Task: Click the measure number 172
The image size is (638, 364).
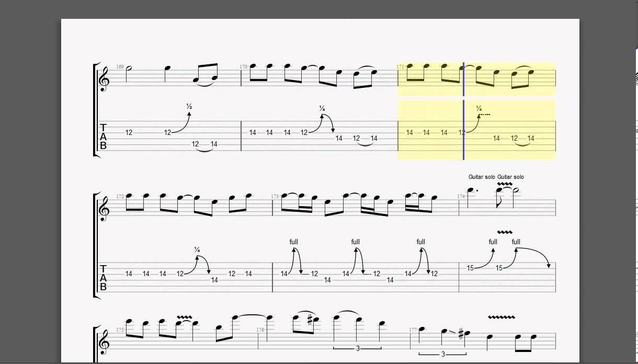Action: [x=120, y=197]
